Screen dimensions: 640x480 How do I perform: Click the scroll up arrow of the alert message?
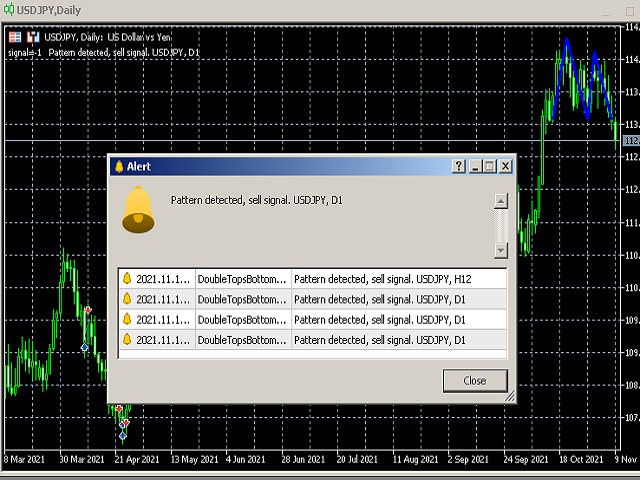[501, 201]
